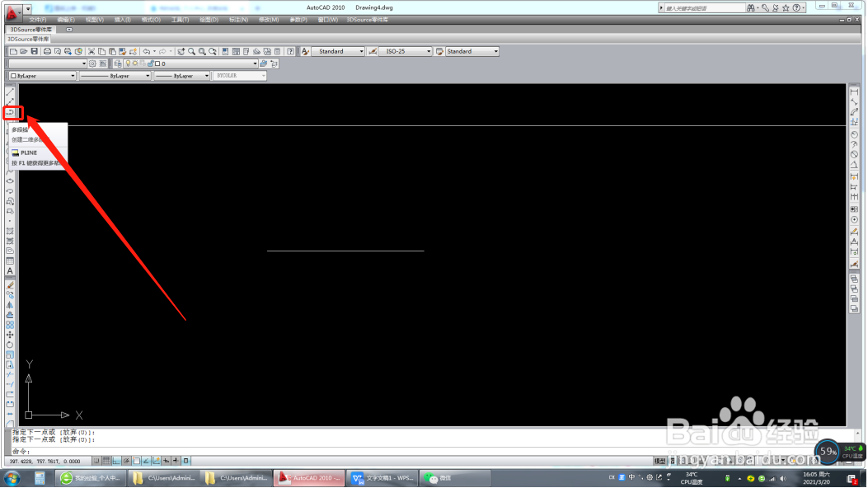Image resolution: width=868 pixels, height=488 pixels.
Task: Toggle Lineweight display in the status bar
Action: (x=176, y=461)
